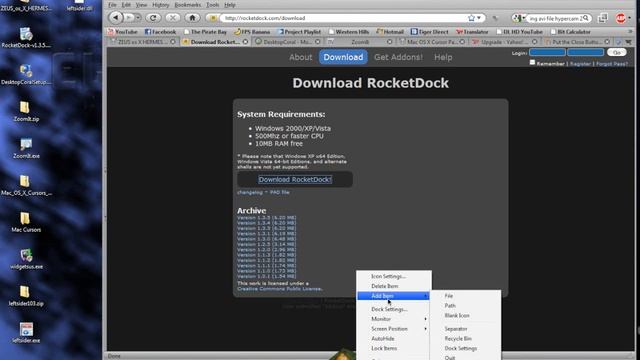640x360 pixels.
Task: Select Mac_OS_X_Cursors archive on desktop
Action: click(26, 185)
